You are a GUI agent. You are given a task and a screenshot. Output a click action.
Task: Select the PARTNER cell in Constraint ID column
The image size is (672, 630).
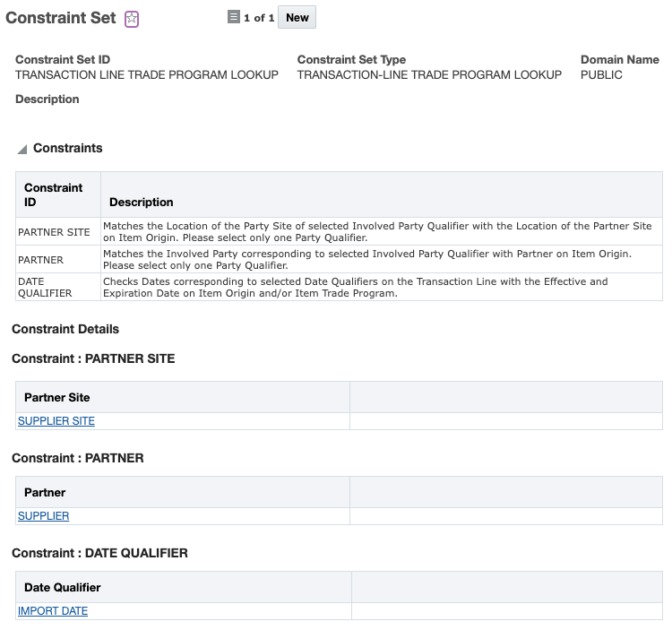[41, 260]
